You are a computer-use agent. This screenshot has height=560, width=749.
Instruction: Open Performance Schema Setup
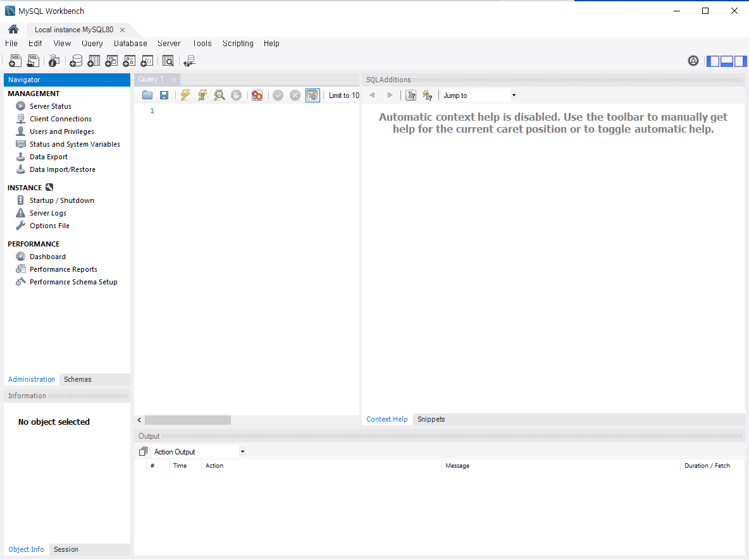tap(73, 282)
